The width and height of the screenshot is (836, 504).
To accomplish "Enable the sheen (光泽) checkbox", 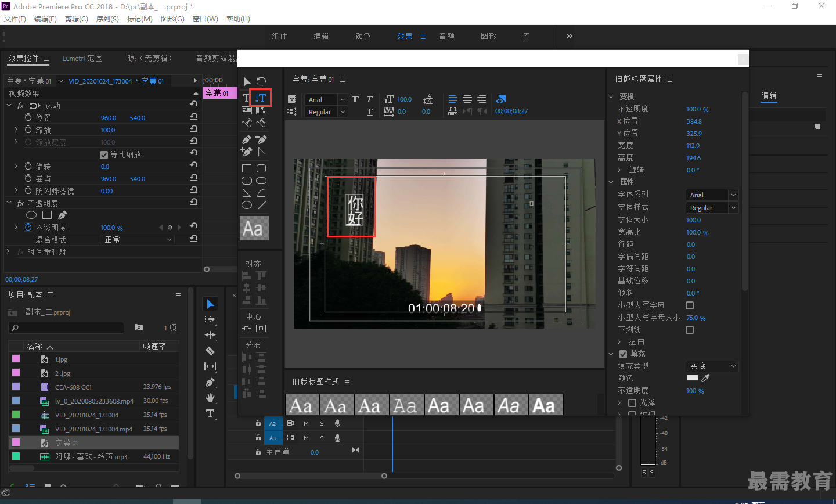I will tap(632, 403).
